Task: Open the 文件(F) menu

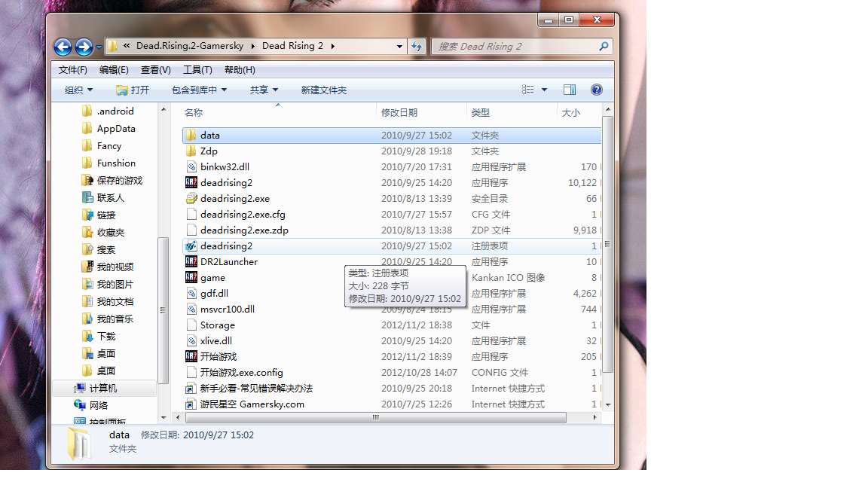Action: (72, 70)
